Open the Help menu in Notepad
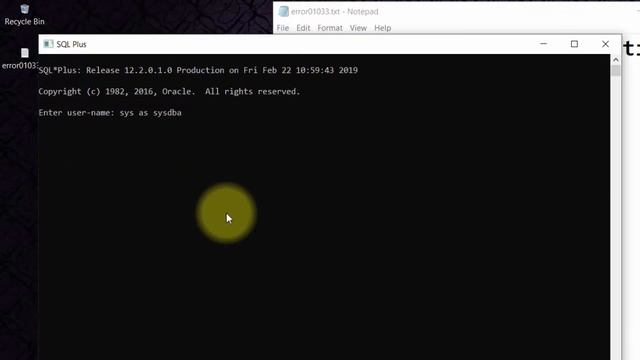The image size is (640, 360). coord(382,28)
